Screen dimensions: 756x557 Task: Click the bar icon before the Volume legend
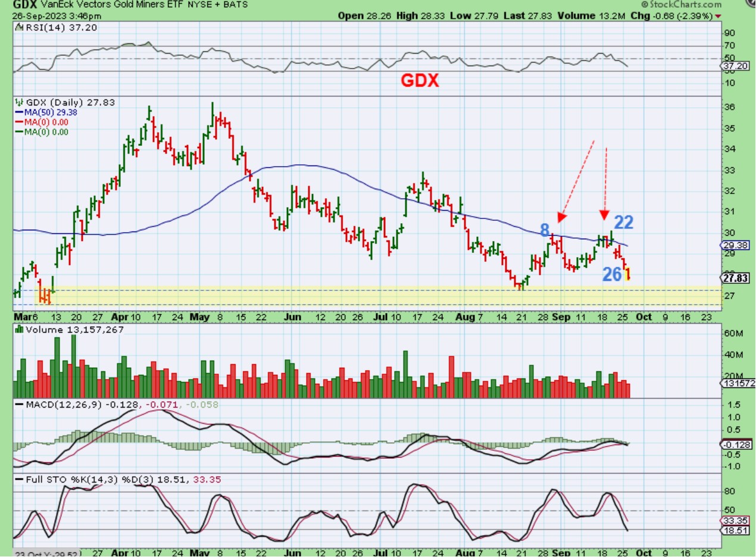point(18,329)
